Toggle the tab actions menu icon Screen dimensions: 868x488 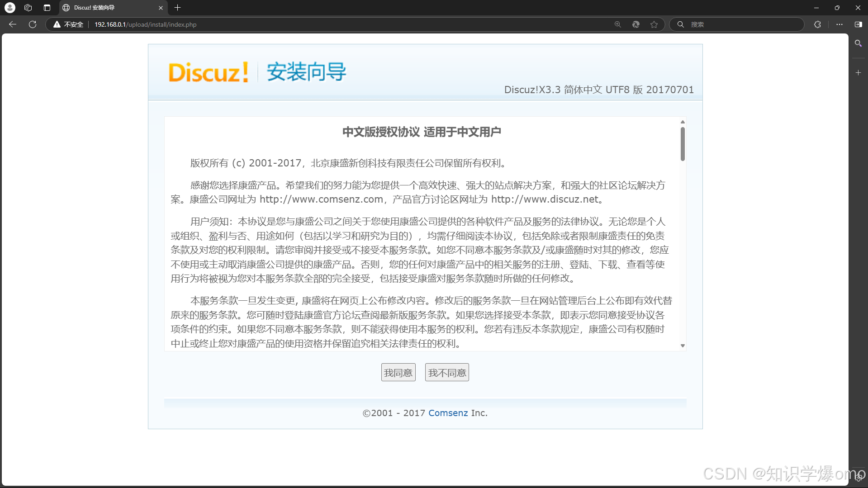click(47, 8)
